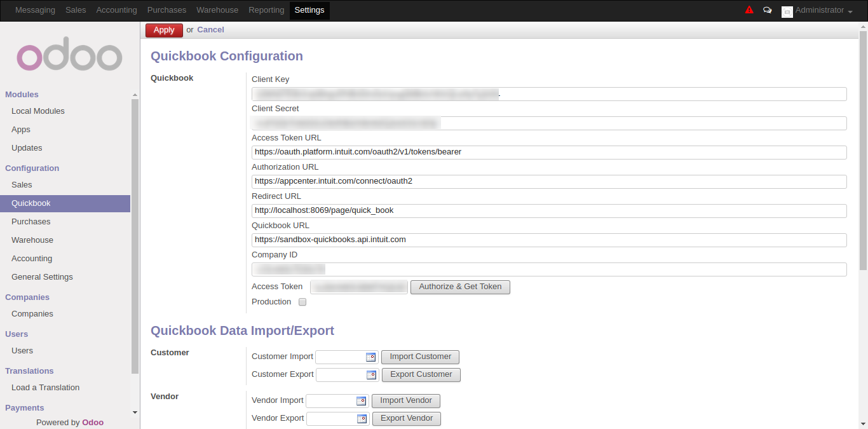The image size is (868, 429).
Task: Focus the Client Secret field
Action: click(549, 123)
